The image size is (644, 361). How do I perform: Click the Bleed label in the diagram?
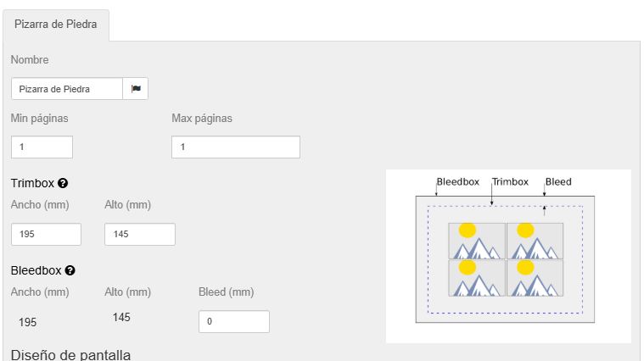[x=558, y=181]
